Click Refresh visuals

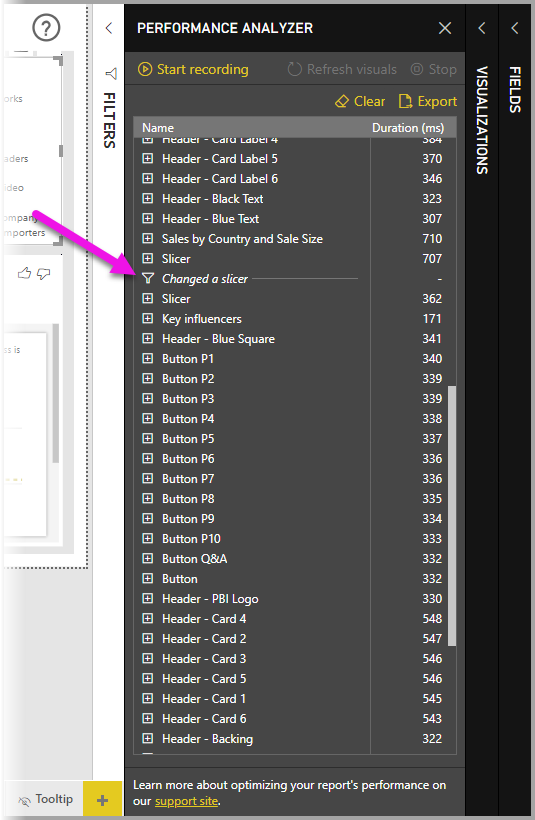coord(342,70)
